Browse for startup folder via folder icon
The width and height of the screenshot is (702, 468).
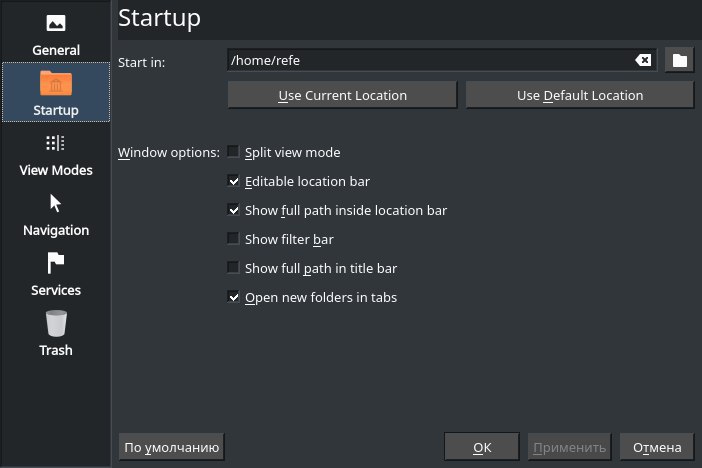[x=680, y=60]
